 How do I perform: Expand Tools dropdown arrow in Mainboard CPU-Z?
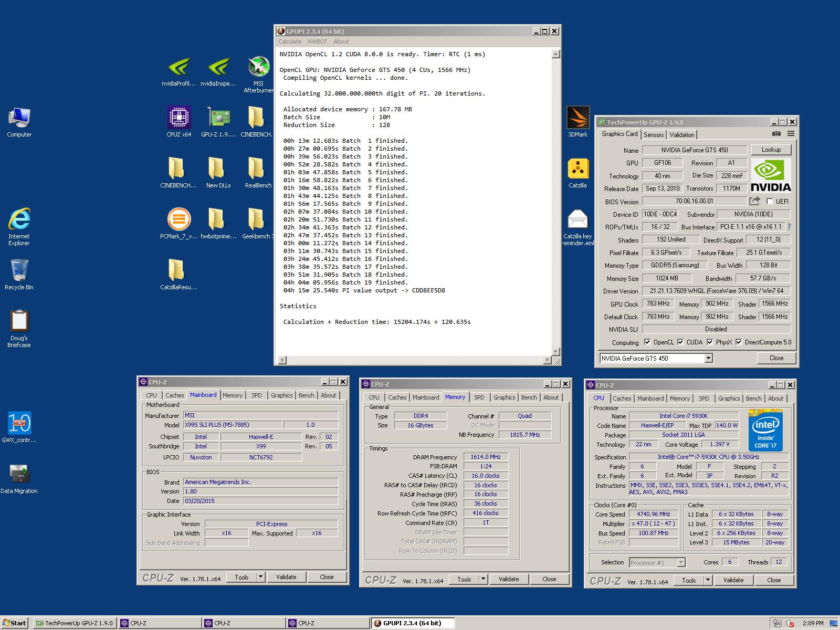[260, 576]
